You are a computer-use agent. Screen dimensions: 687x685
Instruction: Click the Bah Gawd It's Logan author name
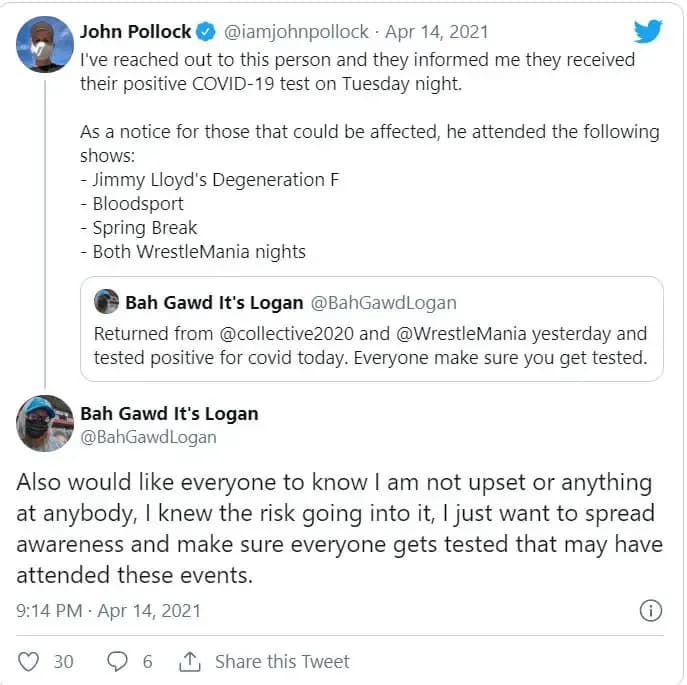pyautogui.click(x=169, y=413)
